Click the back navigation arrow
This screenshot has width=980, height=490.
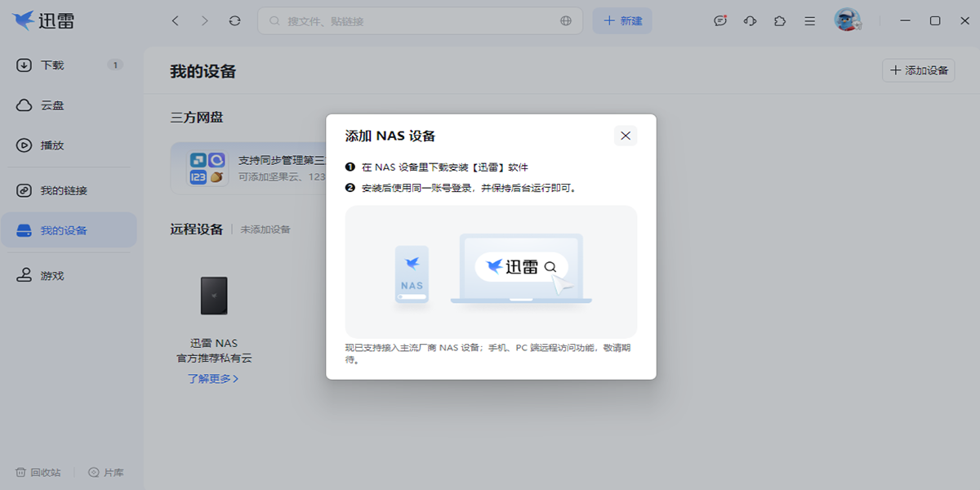tap(175, 21)
